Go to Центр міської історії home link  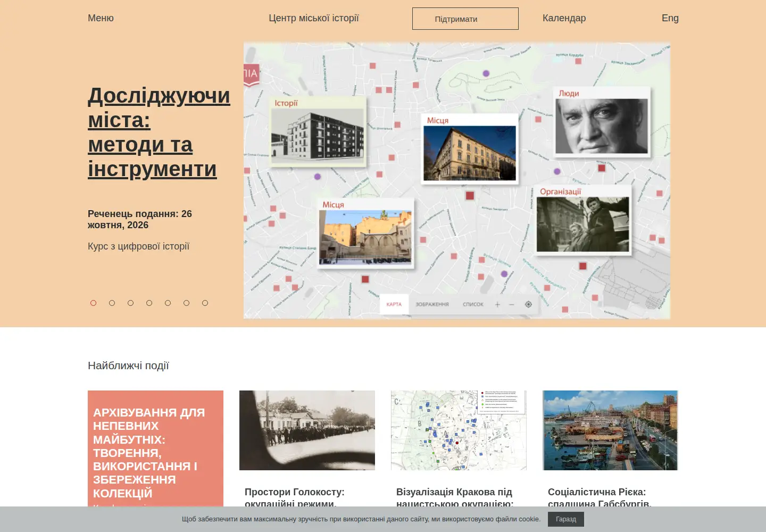coord(314,18)
